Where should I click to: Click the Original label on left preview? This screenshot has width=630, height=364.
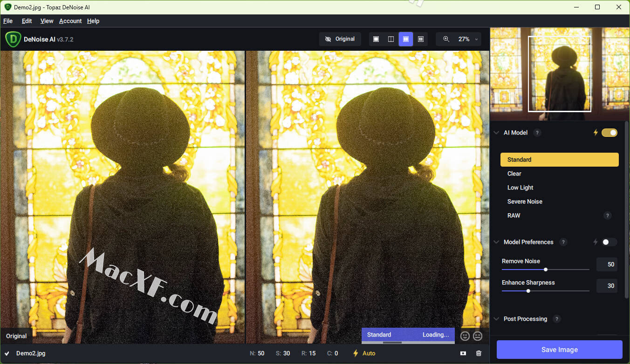click(16, 336)
